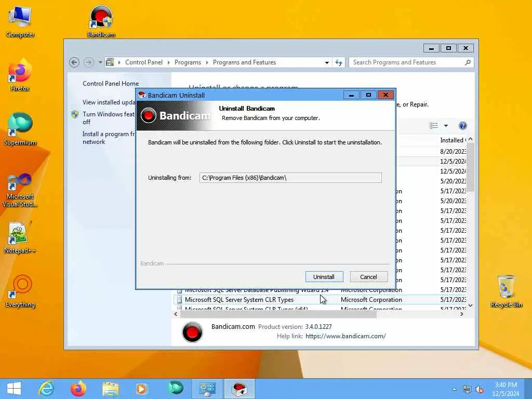Image resolution: width=532 pixels, height=399 pixels.
Task: Open the network tray icon
Action: [467, 390]
